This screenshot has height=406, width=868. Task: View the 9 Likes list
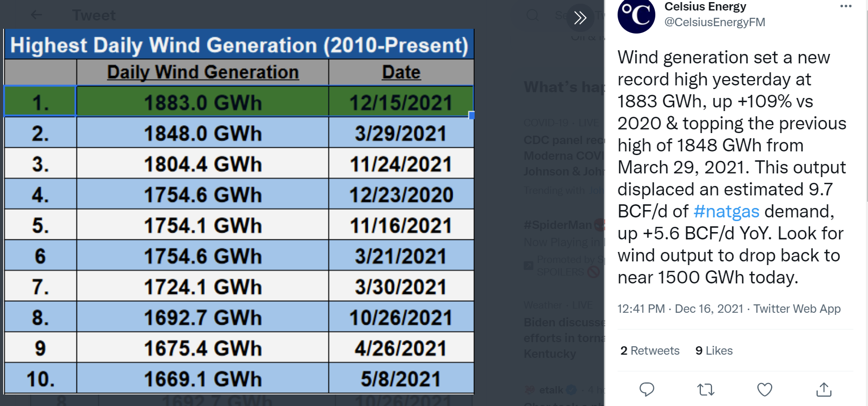[x=713, y=350]
